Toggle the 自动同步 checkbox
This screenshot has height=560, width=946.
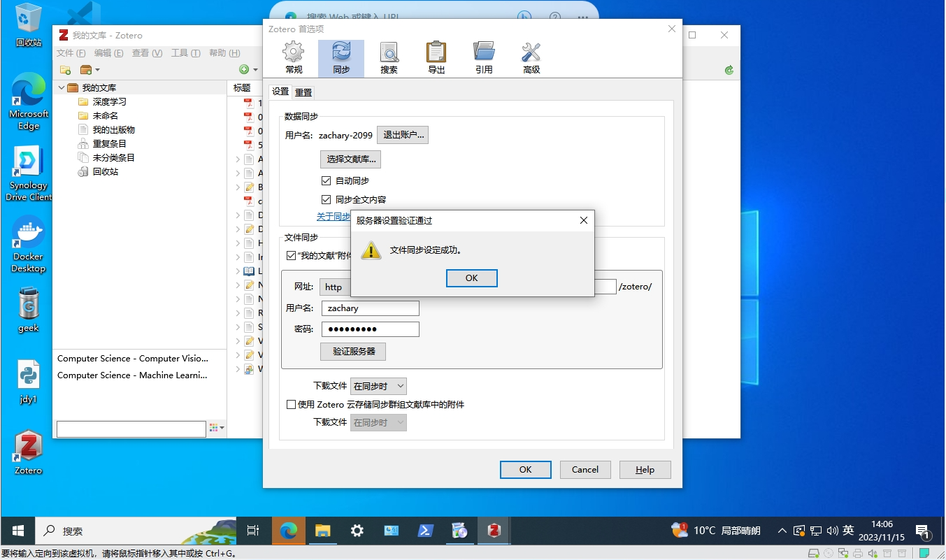pos(326,181)
